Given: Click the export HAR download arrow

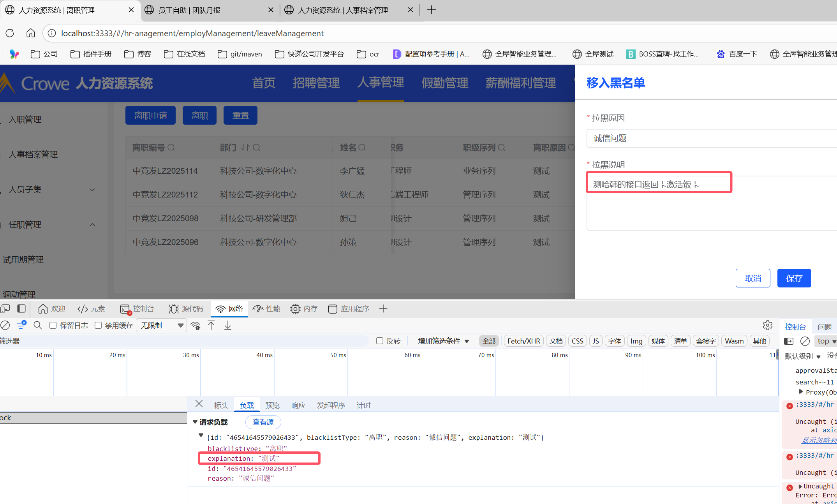Looking at the screenshot, I should coord(228,325).
